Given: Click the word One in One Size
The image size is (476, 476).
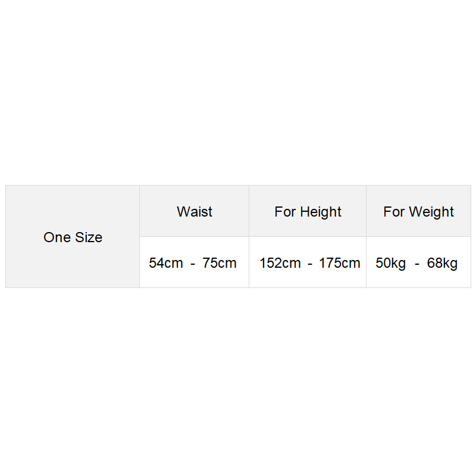Looking at the screenshot, I should click(x=57, y=237).
